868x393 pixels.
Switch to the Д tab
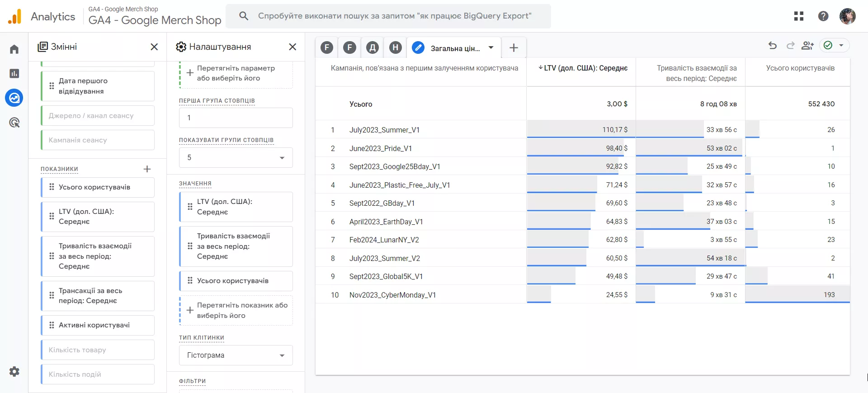coord(373,47)
